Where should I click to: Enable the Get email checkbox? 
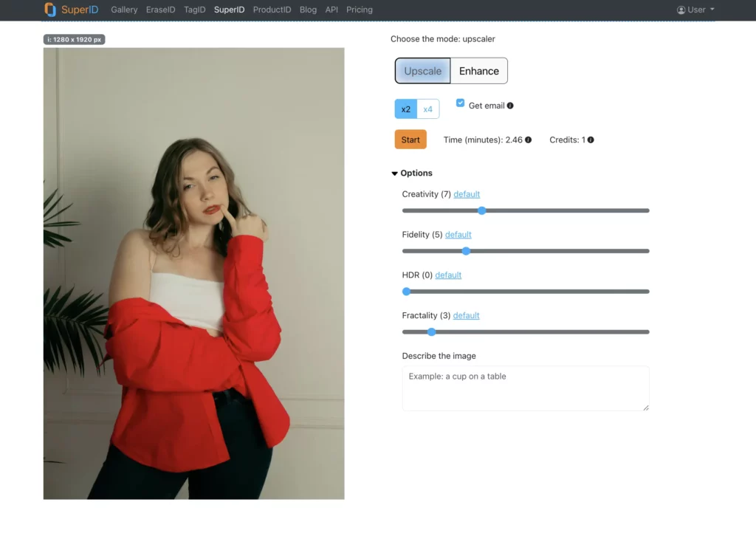click(459, 104)
